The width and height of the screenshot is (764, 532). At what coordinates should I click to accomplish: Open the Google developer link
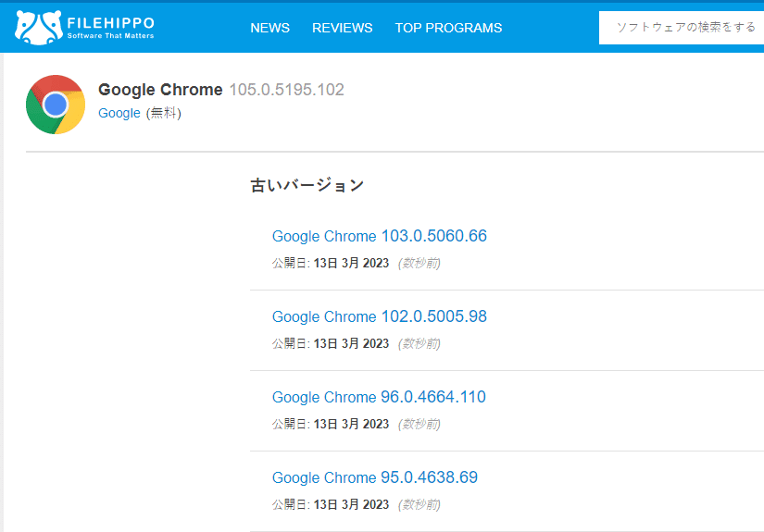pyautogui.click(x=119, y=113)
